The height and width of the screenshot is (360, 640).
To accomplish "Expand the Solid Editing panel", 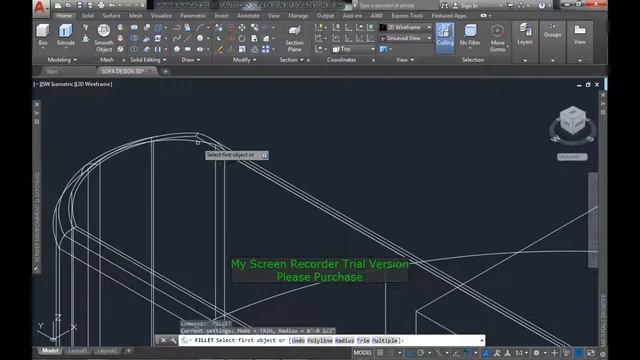I will [148, 60].
